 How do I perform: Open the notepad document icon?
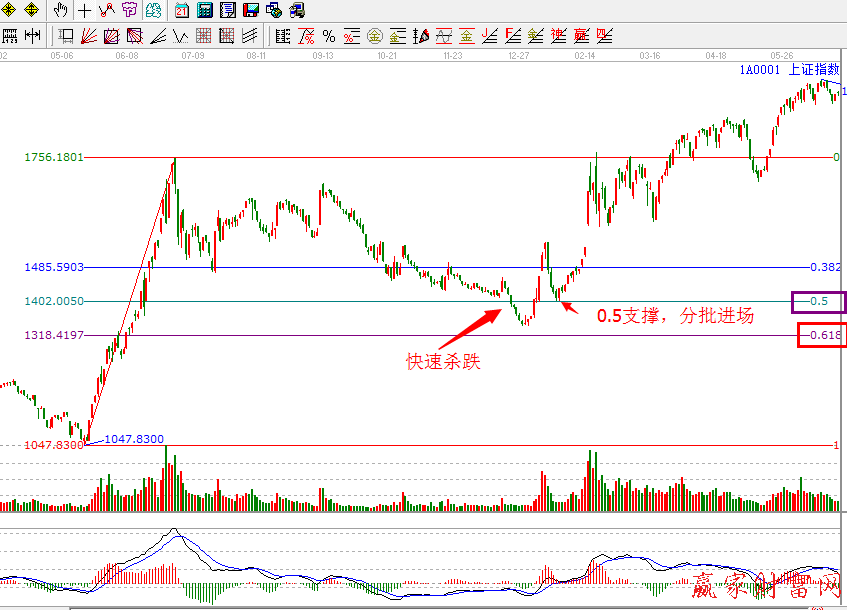[228, 9]
